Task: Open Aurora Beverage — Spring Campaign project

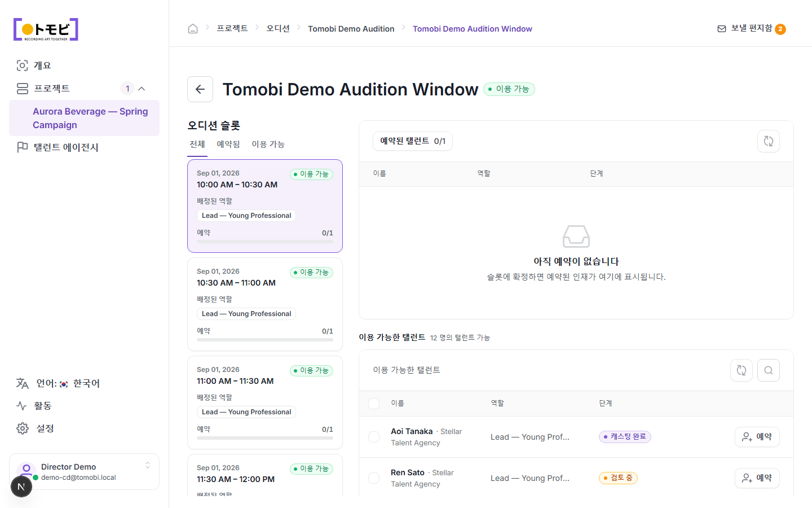Action: point(84,118)
